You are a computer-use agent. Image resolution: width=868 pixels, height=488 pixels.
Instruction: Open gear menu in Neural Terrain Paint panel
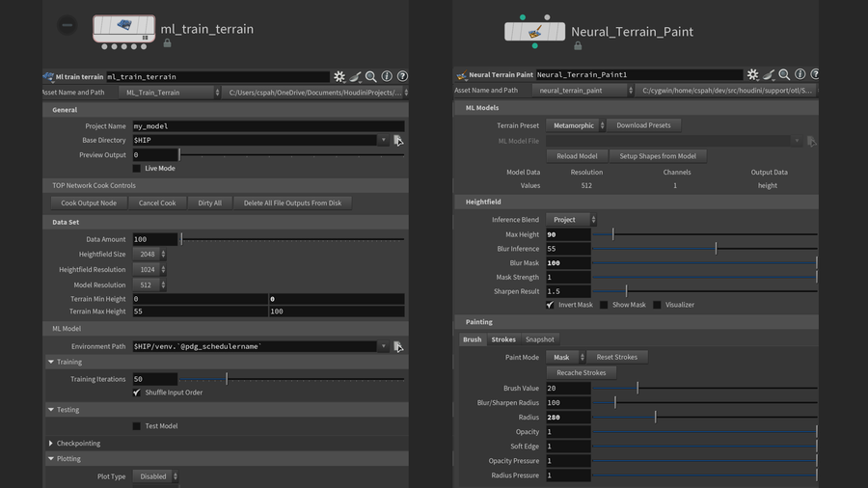[x=752, y=74]
